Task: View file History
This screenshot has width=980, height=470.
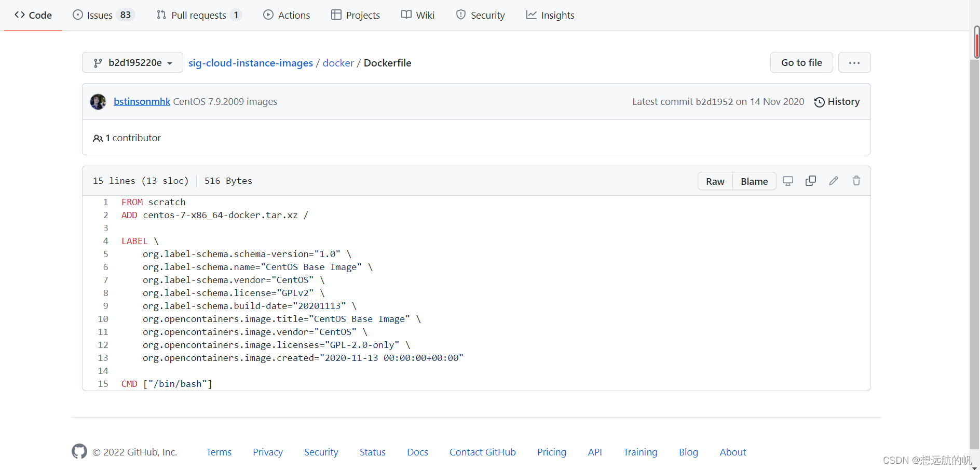Action: pyautogui.click(x=837, y=102)
